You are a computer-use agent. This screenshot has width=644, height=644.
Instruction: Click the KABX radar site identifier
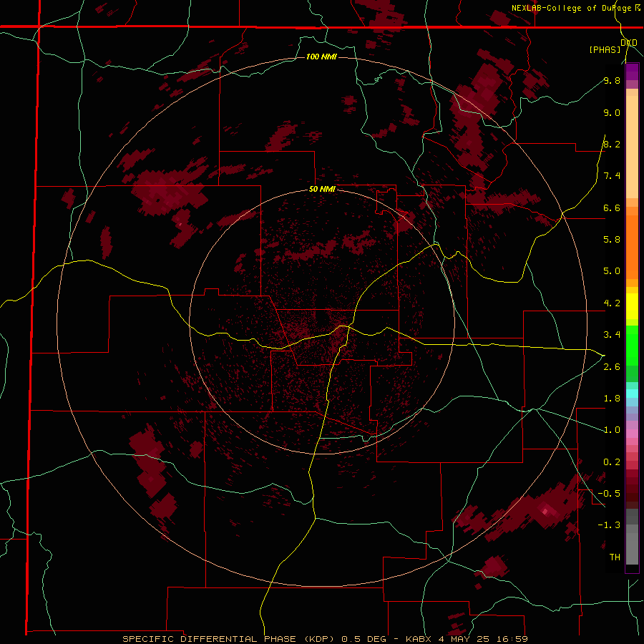[x=419, y=639]
